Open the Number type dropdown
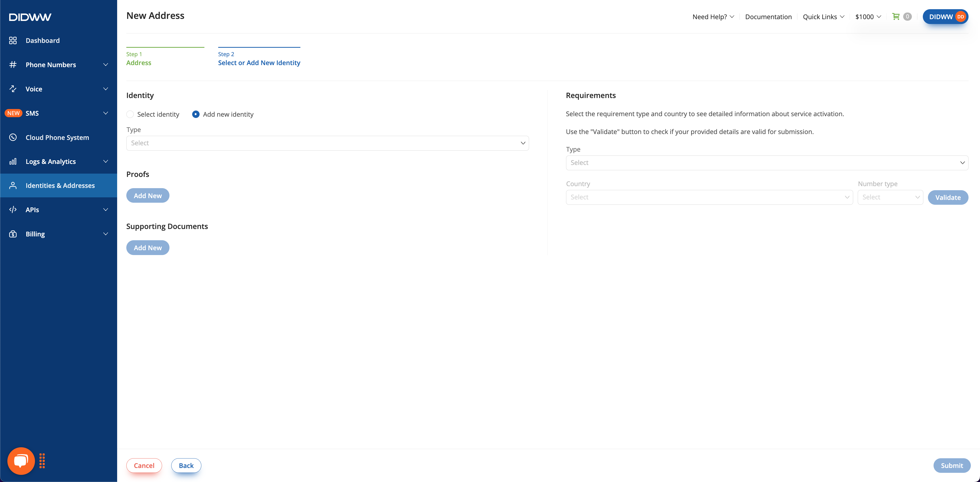Image resolution: width=980 pixels, height=482 pixels. [890, 197]
